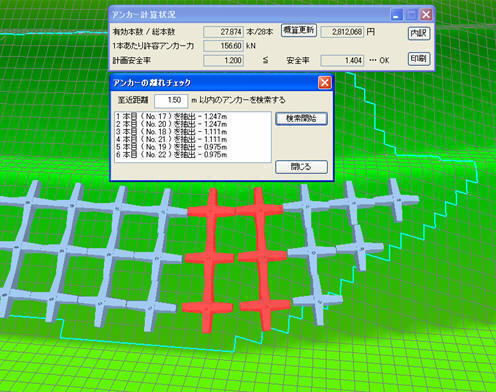This screenshot has height=392, width=496.
Task: Open the 内訳 breakdown button
Action: (419, 33)
